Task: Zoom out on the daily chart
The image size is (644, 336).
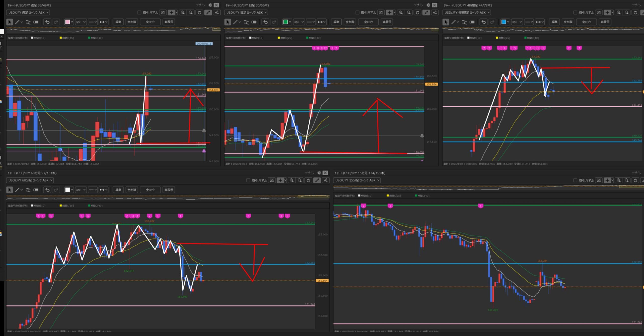Action: point(409,12)
